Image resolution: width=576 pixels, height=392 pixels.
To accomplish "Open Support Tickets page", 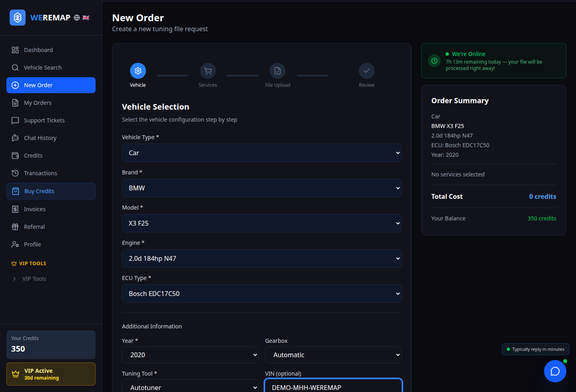I will click(51, 120).
